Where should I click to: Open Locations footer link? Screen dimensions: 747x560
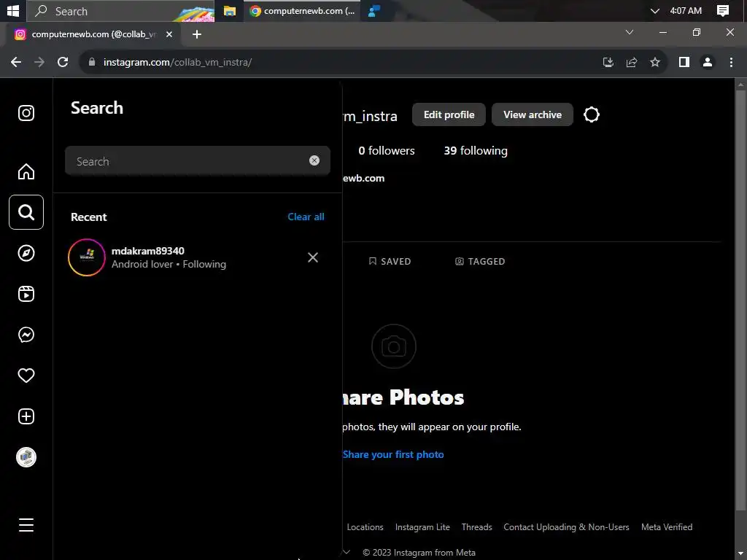pos(365,527)
